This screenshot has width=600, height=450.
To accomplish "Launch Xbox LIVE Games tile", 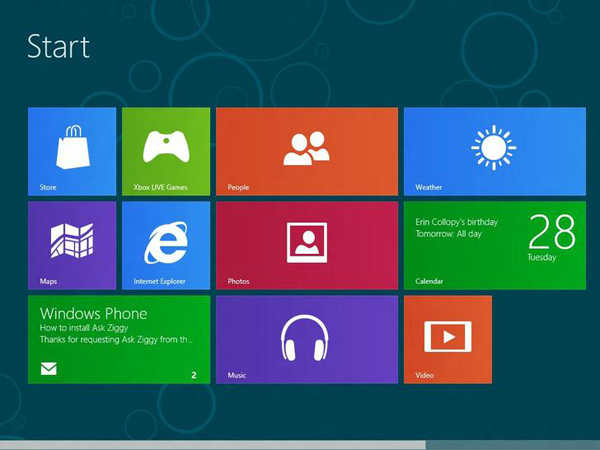I will [166, 152].
